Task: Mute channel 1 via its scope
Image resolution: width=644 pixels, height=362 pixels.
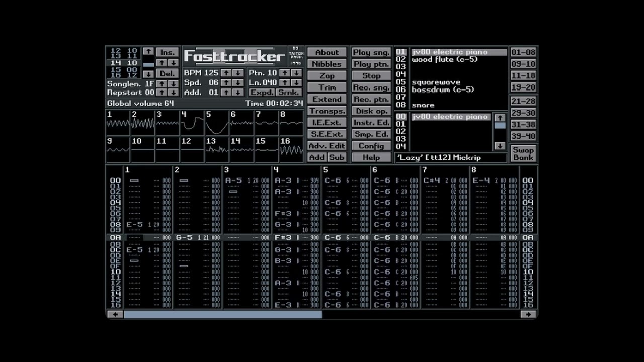Action: tap(117, 123)
